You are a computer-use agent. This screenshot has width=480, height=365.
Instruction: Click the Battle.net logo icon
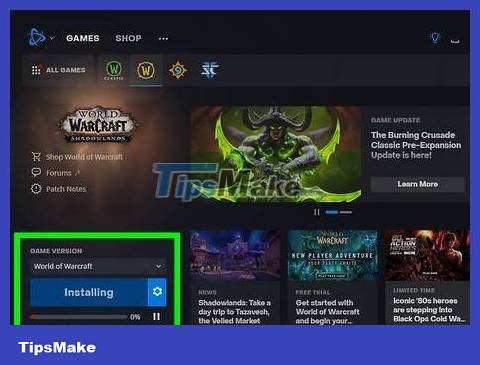pyautogui.click(x=37, y=37)
